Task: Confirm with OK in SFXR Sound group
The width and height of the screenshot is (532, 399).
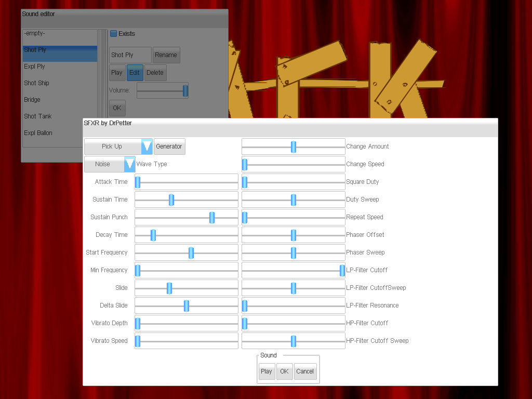Action: [x=285, y=371]
